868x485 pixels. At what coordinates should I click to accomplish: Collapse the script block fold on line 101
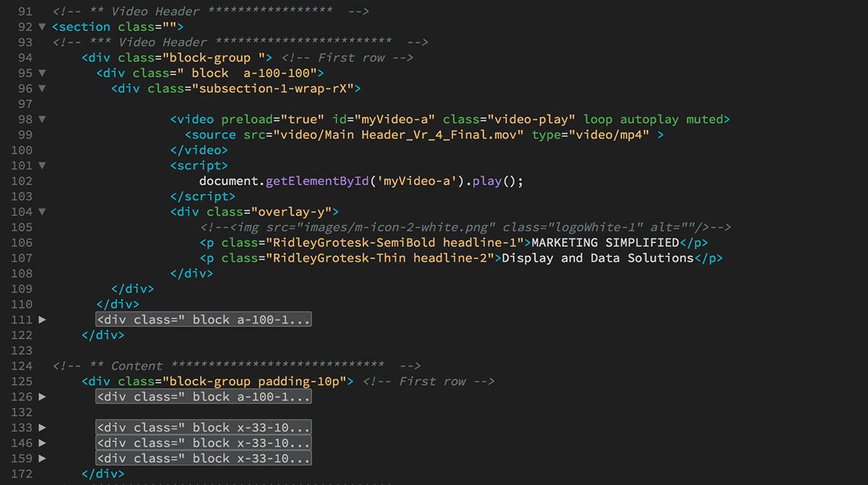click(42, 166)
